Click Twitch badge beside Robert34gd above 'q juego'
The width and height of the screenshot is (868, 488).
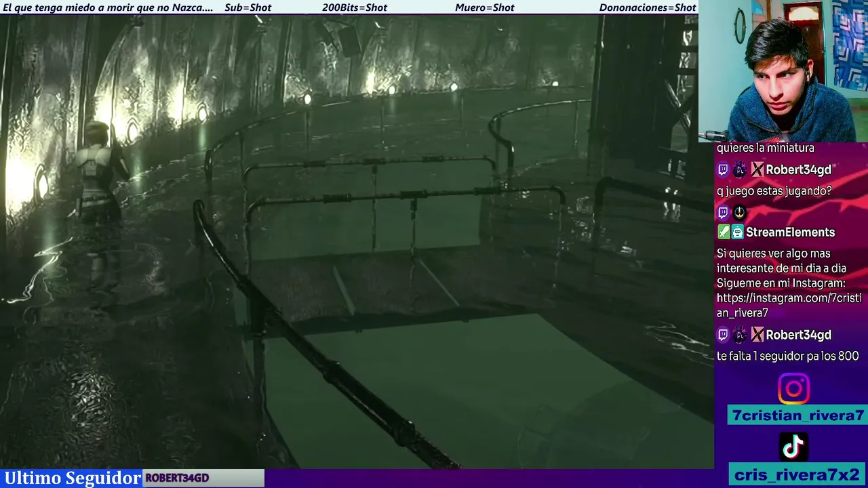pyautogui.click(x=723, y=169)
